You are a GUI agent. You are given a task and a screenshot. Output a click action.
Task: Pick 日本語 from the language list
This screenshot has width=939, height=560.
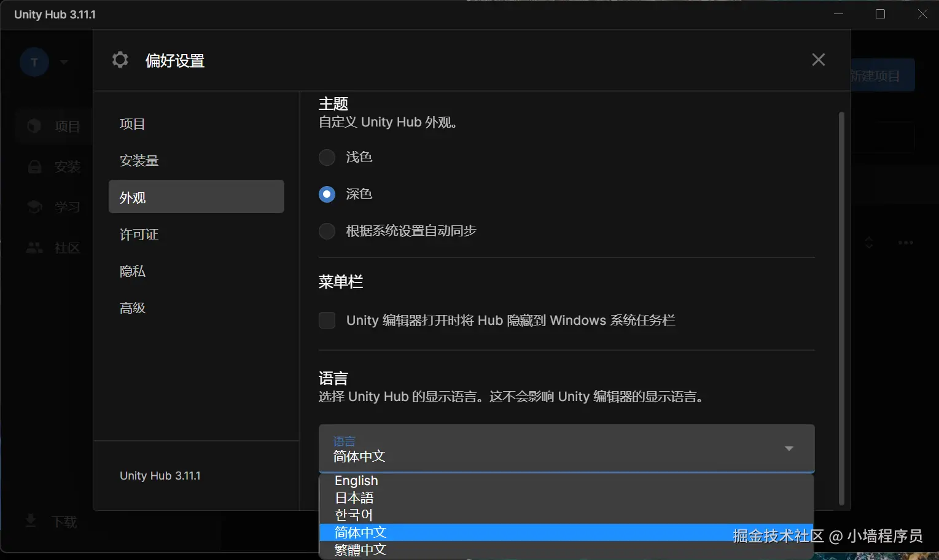pyautogui.click(x=566, y=498)
